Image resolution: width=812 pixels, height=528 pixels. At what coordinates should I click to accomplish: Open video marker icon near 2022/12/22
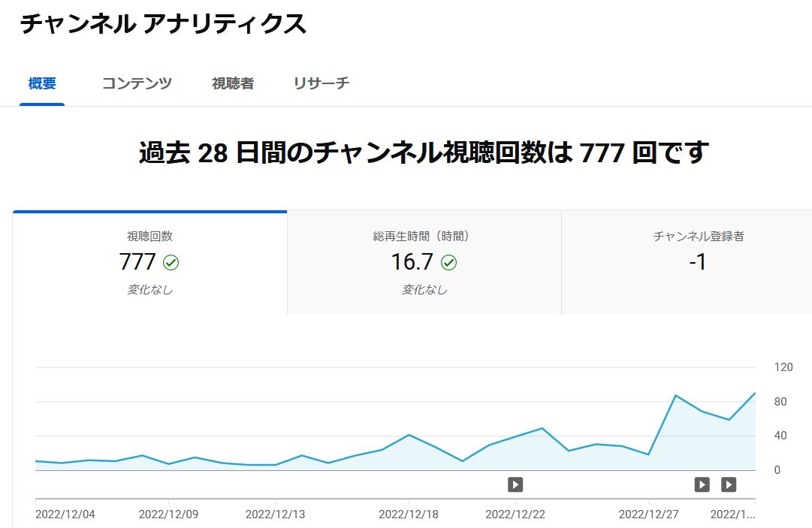[515, 484]
